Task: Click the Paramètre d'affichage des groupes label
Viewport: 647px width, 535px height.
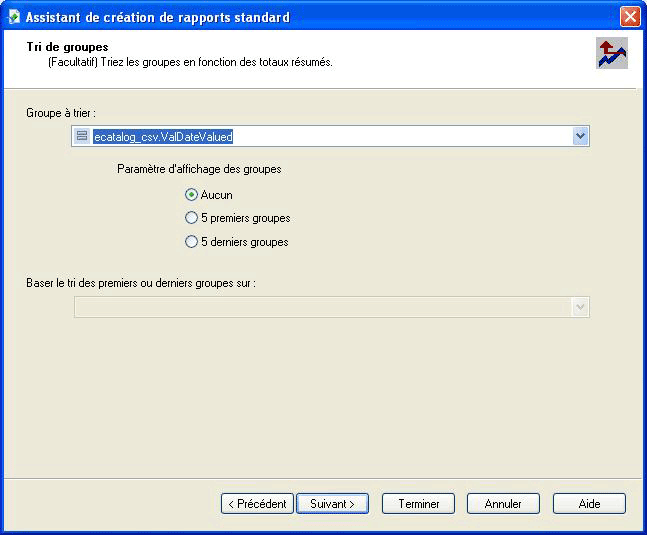Action: (199, 169)
